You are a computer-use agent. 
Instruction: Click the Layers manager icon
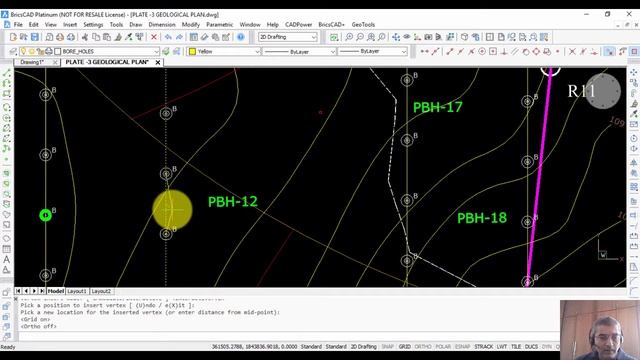(x=13, y=51)
